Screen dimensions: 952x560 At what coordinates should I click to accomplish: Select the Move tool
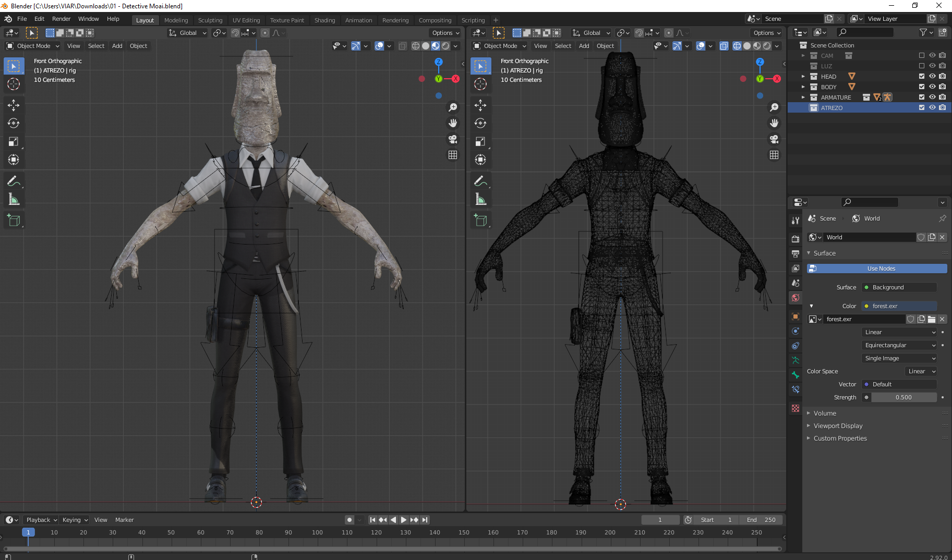(x=14, y=105)
